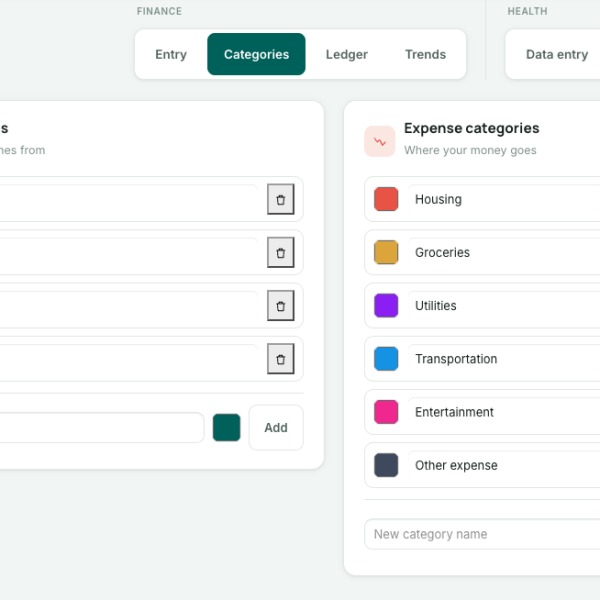The image size is (600, 600).
Task: Focus the New category name field
Action: [482, 534]
